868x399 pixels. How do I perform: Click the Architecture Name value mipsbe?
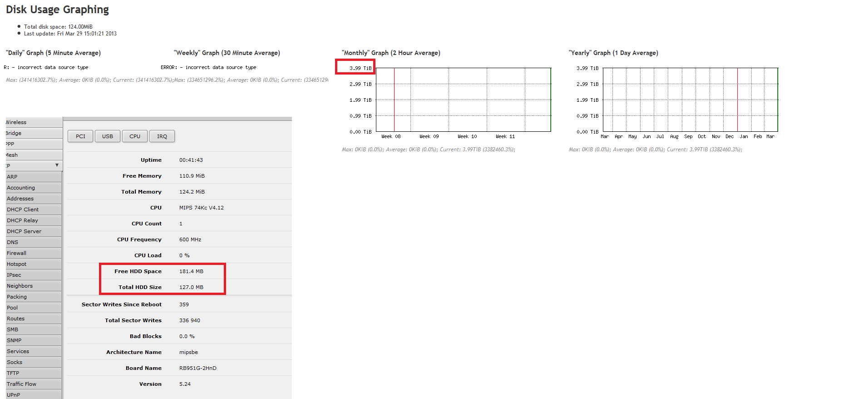(x=188, y=352)
